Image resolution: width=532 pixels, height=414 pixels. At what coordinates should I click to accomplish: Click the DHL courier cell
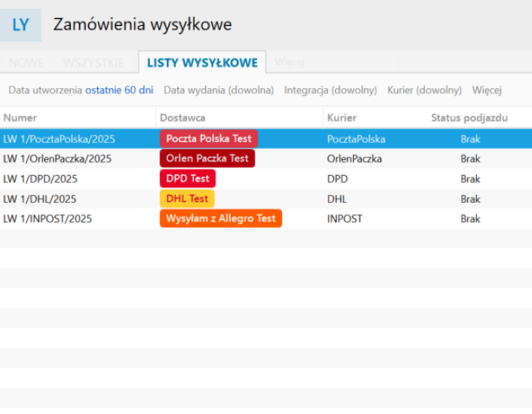tap(337, 199)
